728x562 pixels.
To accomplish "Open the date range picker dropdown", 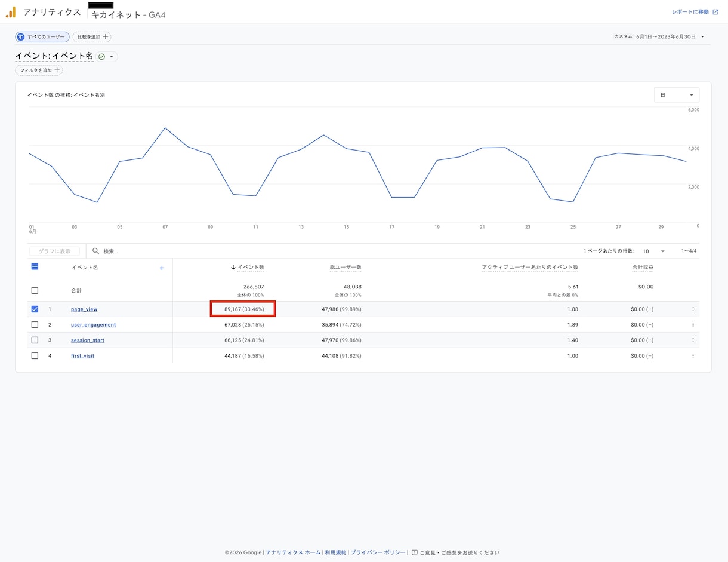I will click(x=702, y=37).
